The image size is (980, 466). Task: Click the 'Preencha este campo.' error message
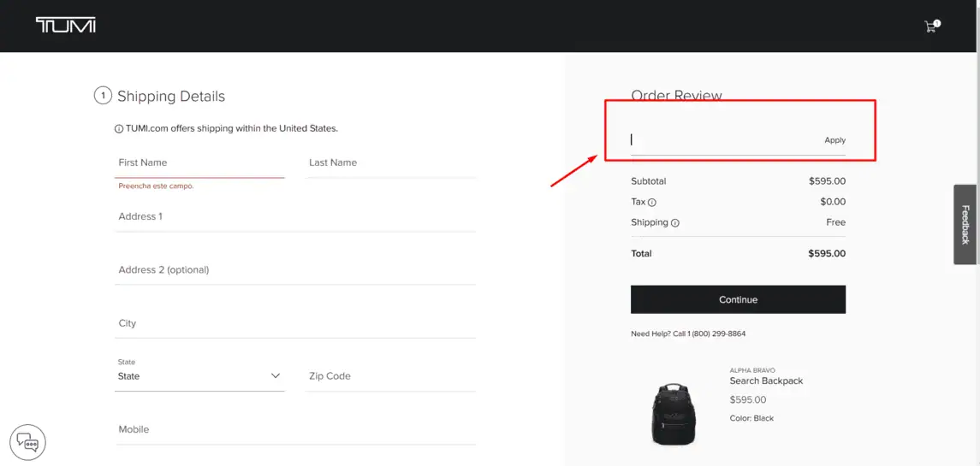156,186
